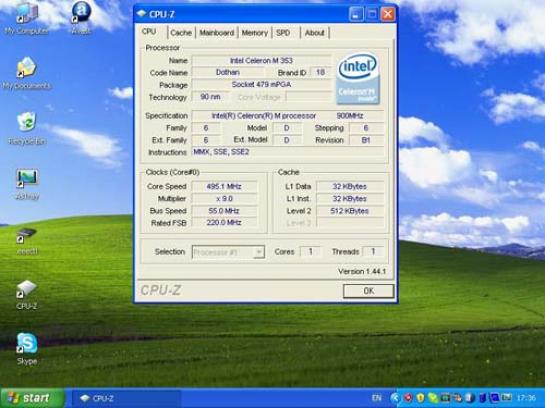Screen dimensions: 545x408
Task: Click the Revision value 'B1'
Action: point(366,140)
